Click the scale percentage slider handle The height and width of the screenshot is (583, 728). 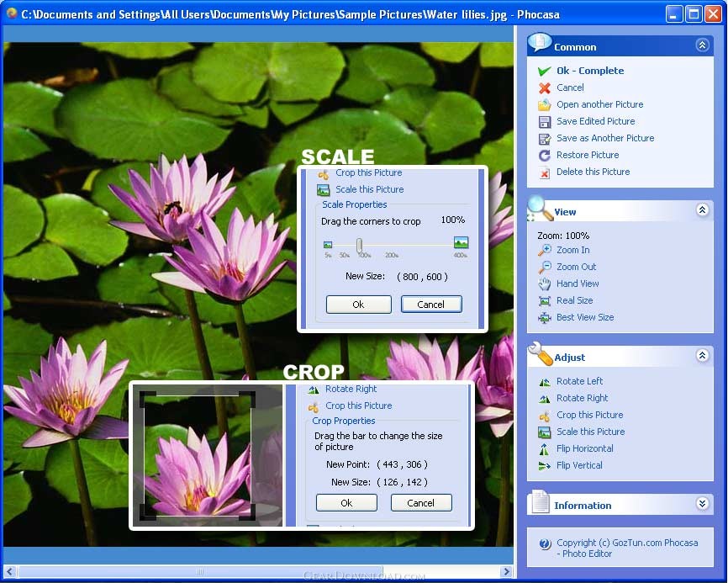tap(359, 245)
